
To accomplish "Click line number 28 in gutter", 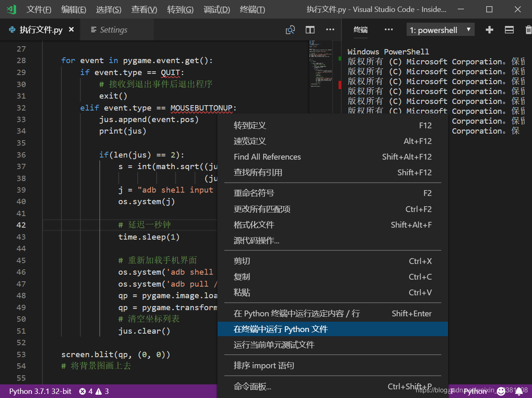I will 21,60.
